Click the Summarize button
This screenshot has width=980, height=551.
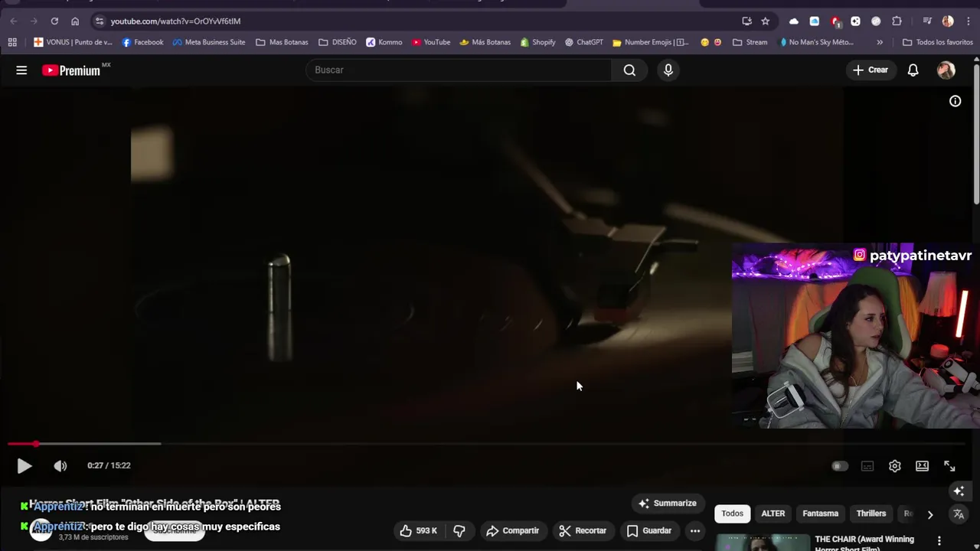pos(668,504)
